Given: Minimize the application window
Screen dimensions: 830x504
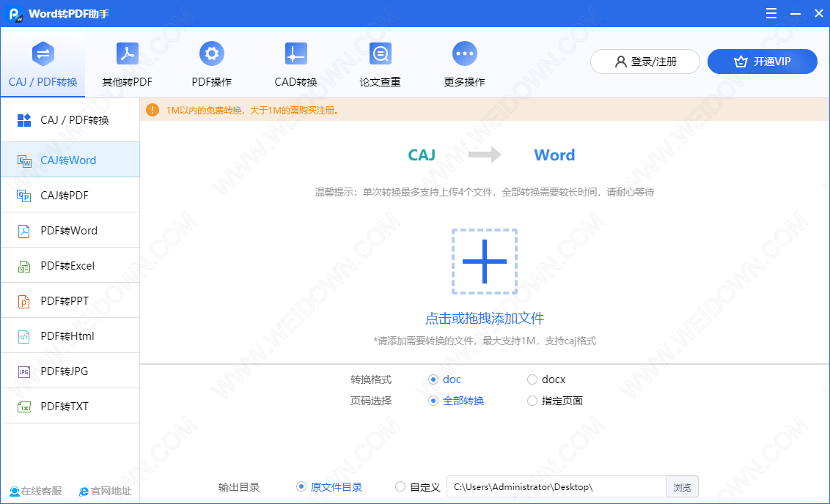Looking at the screenshot, I should pyautogui.click(x=795, y=13).
